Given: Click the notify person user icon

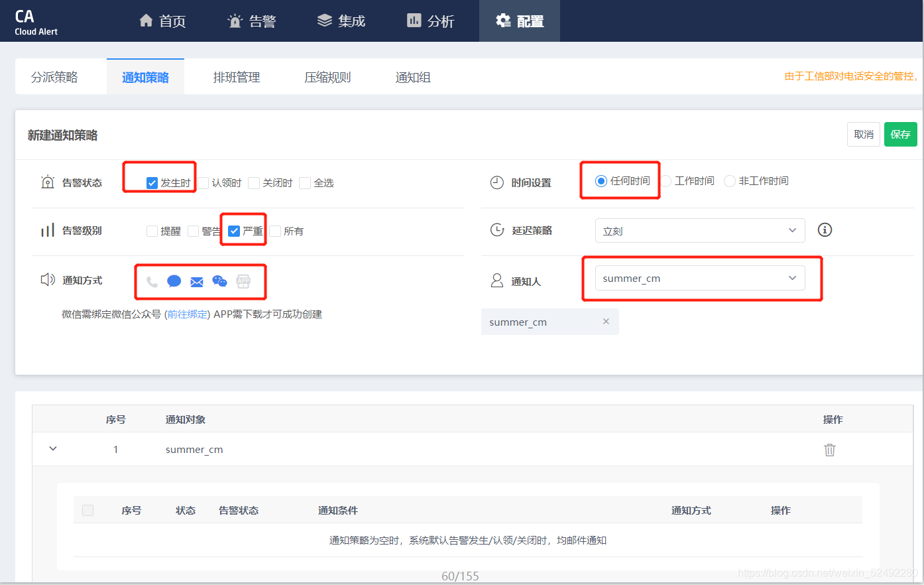Looking at the screenshot, I should click(496, 281).
